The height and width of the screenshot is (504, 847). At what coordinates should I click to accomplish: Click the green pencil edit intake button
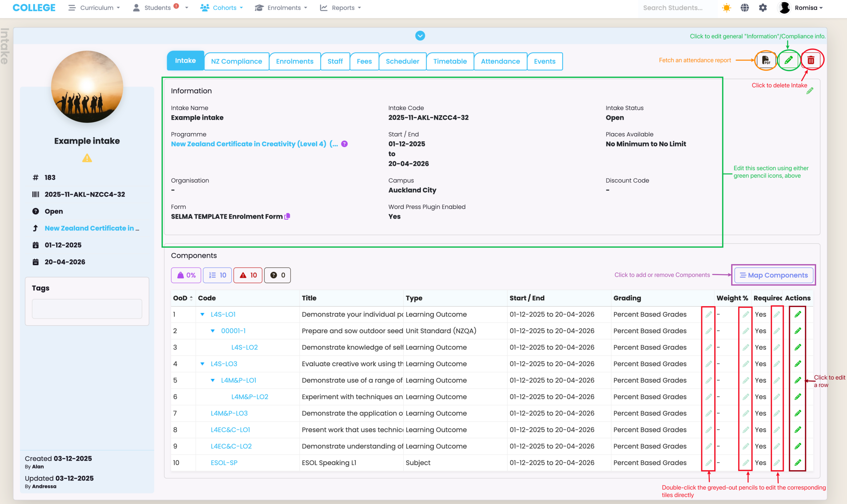pyautogui.click(x=788, y=61)
